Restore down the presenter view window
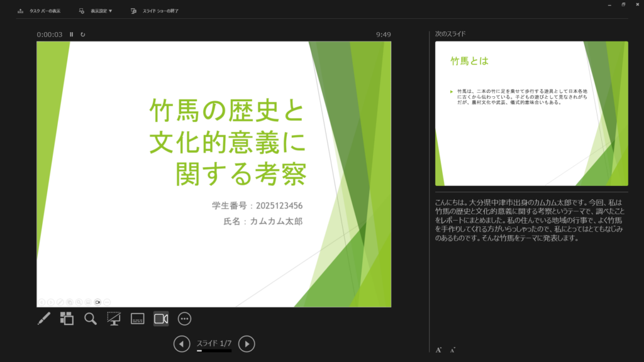Viewport: 644px width, 362px height. pos(623,4)
